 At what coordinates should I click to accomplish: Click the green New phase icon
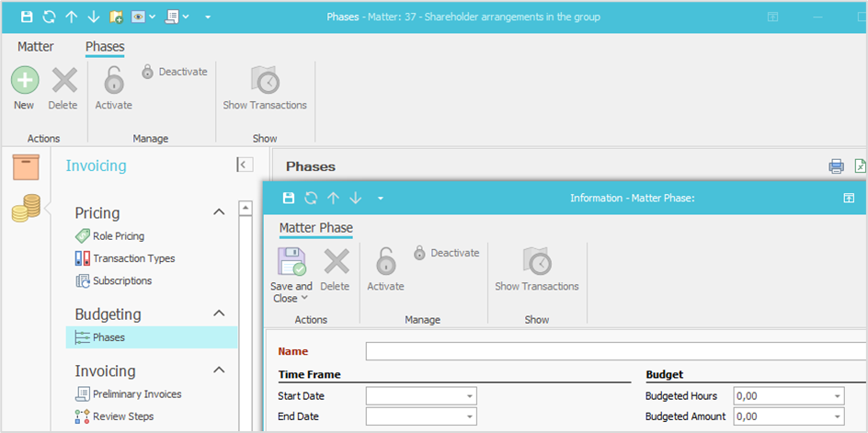coord(24,81)
